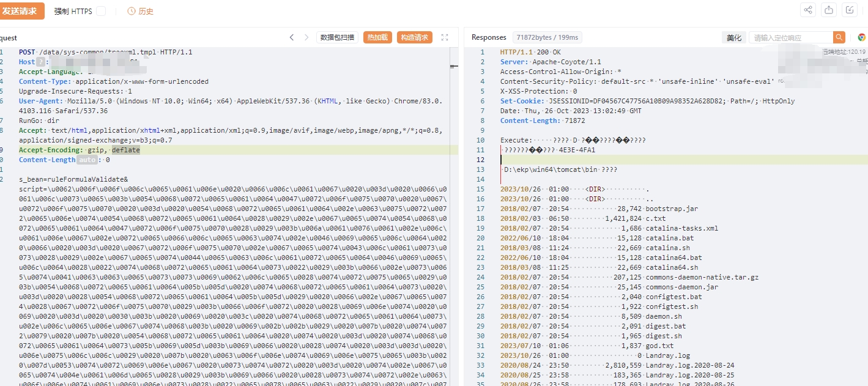Click the 构造请求 build request button
The width and height of the screenshot is (868, 386).
[414, 37]
